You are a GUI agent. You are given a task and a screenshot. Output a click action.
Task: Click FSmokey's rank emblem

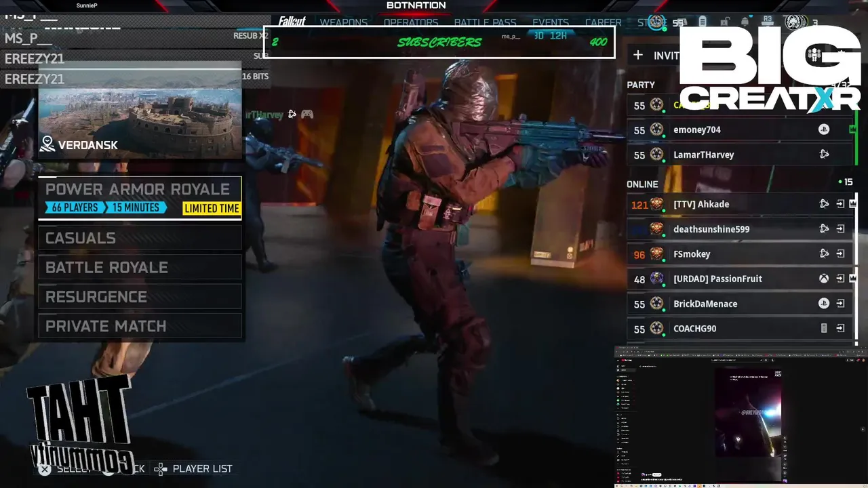point(656,254)
